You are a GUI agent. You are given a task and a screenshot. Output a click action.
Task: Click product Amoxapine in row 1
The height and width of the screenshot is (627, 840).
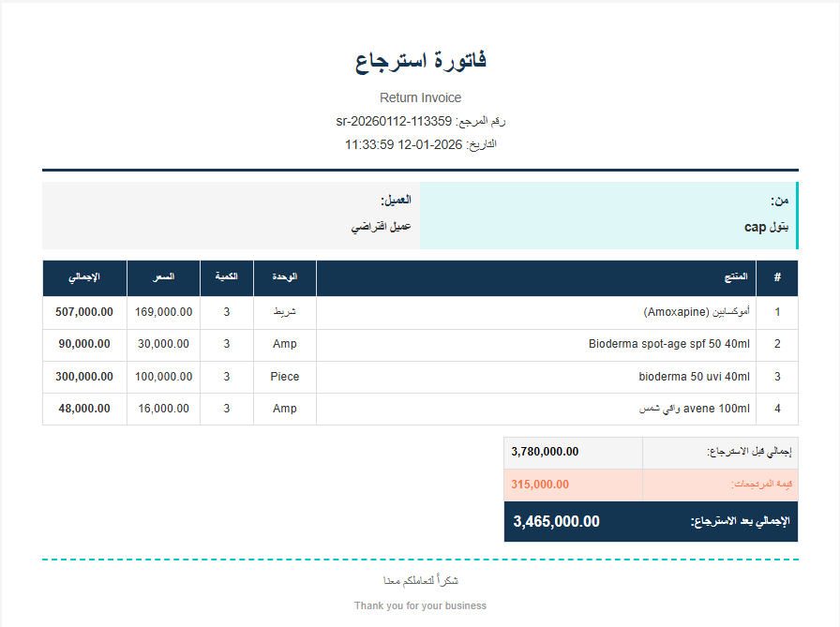[x=697, y=312]
